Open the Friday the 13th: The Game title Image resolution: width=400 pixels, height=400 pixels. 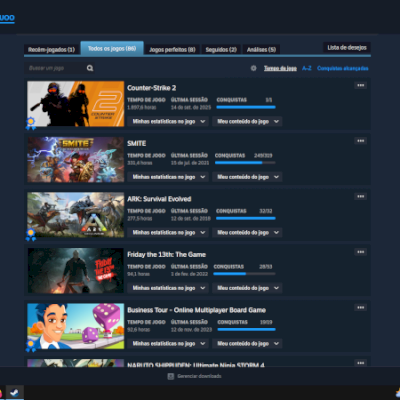click(x=166, y=254)
